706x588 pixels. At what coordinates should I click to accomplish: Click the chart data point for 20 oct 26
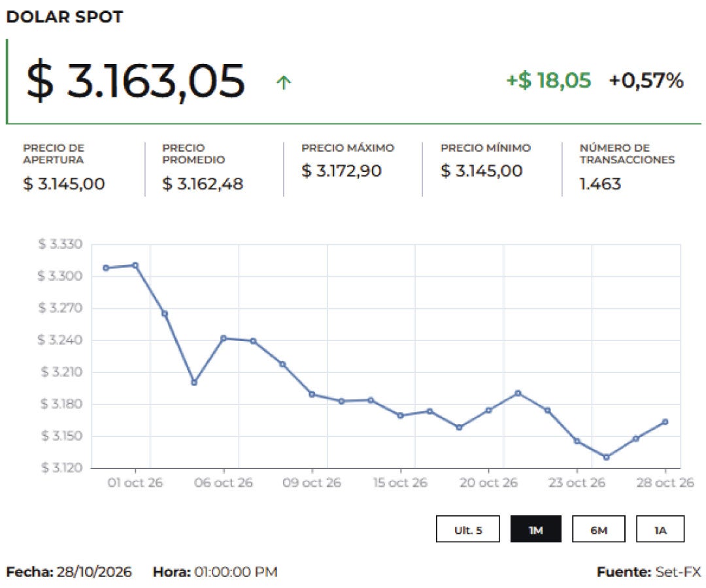[x=488, y=410]
